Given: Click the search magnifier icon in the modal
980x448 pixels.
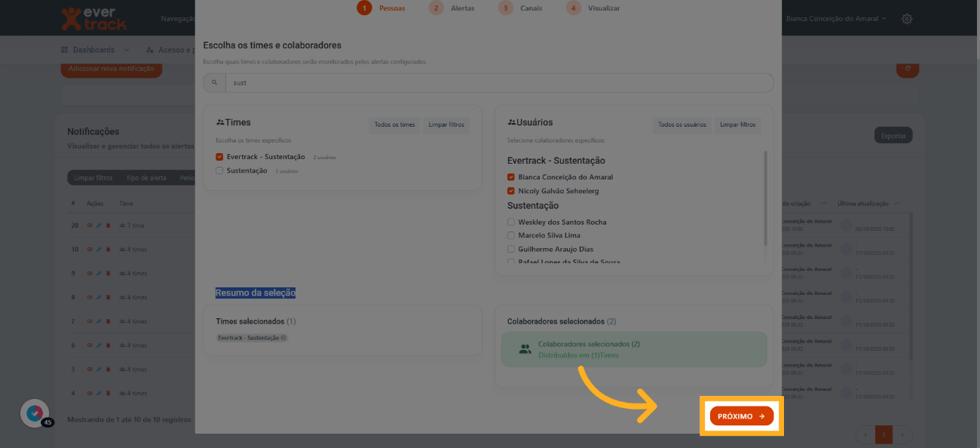Looking at the screenshot, I should click(x=214, y=83).
